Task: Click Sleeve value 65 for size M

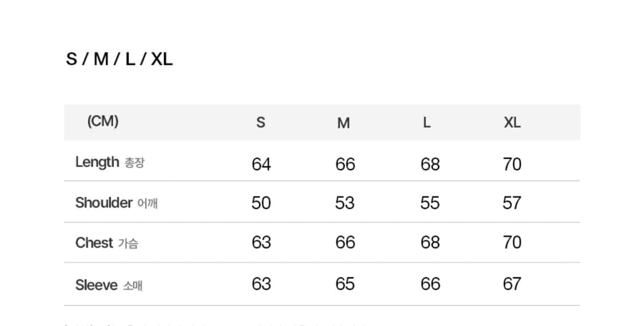Action: tap(345, 284)
